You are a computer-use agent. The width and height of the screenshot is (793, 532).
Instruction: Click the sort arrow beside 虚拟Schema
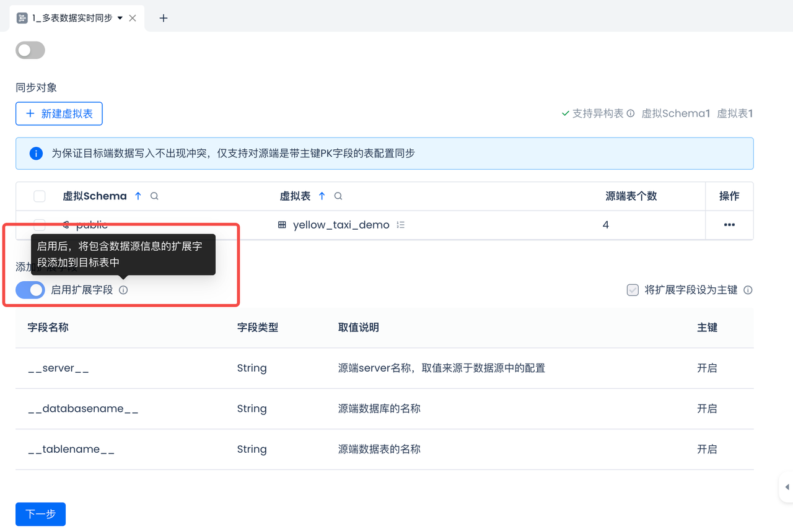[x=138, y=196]
